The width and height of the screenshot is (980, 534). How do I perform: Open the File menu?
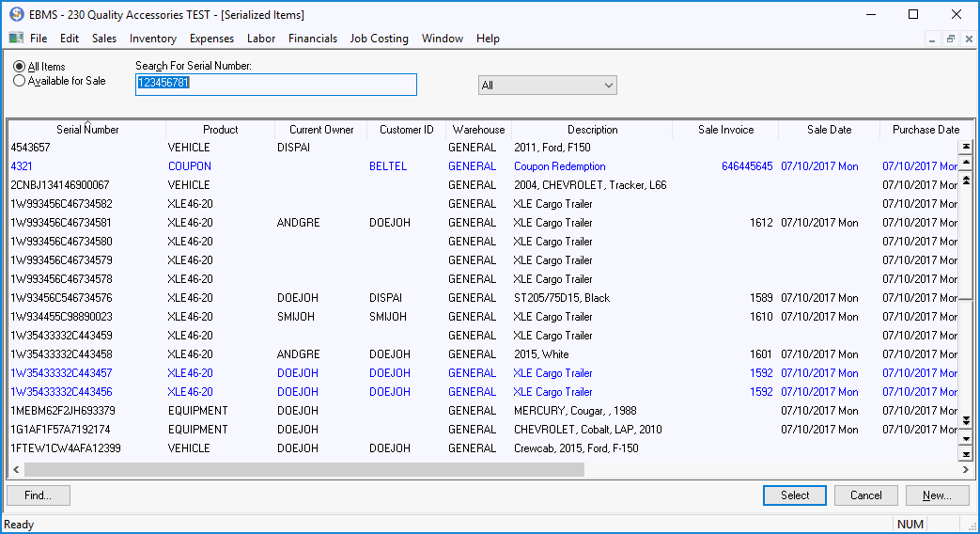[x=39, y=39]
